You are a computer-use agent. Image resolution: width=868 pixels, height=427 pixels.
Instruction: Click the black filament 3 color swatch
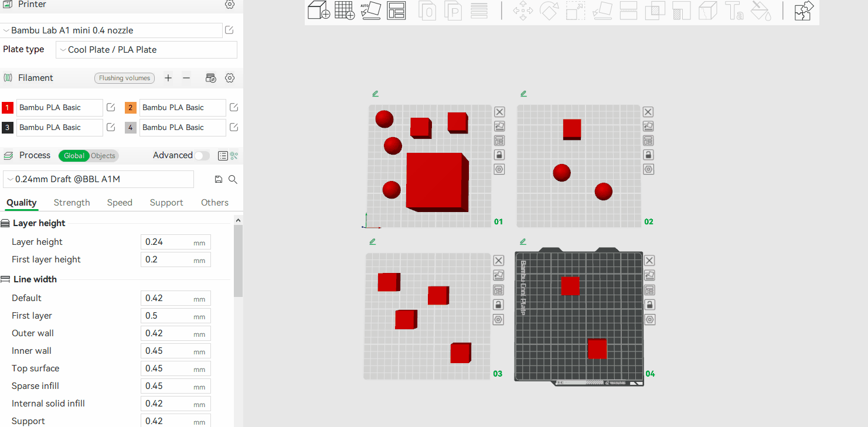tap(8, 128)
